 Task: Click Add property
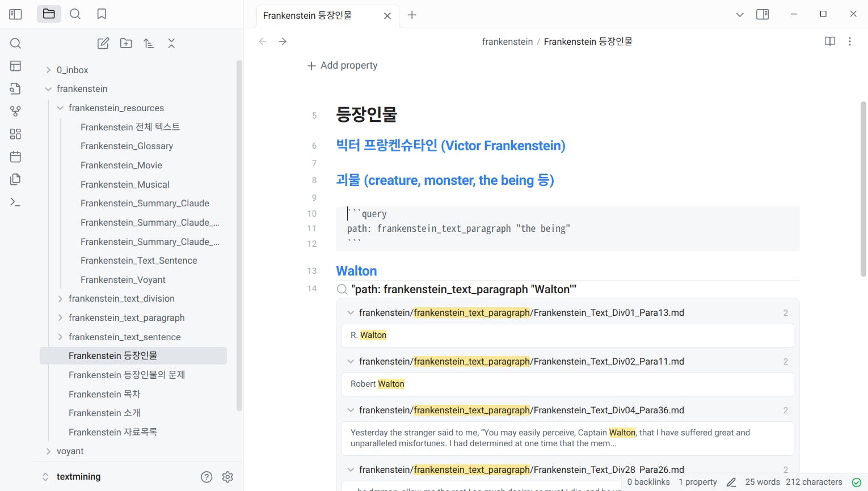click(x=342, y=66)
